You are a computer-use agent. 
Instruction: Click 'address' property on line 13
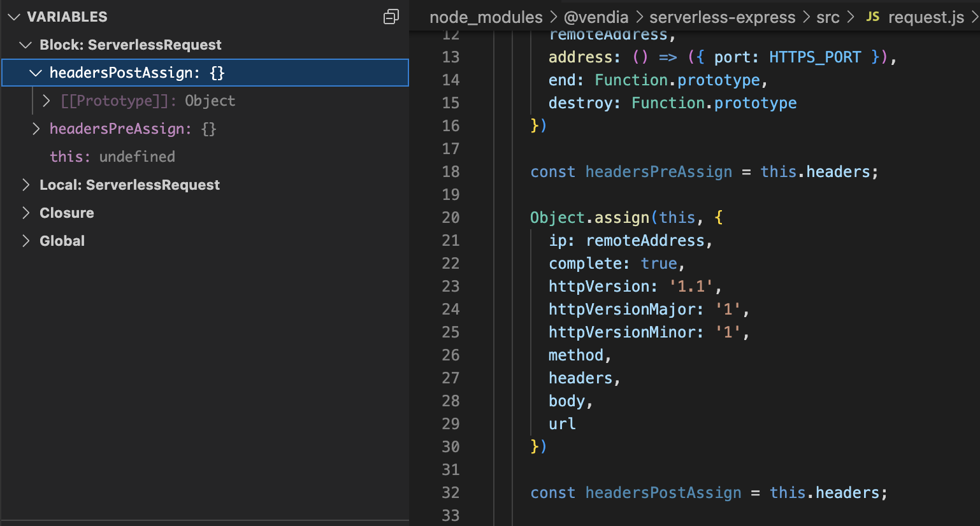click(x=580, y=57)
